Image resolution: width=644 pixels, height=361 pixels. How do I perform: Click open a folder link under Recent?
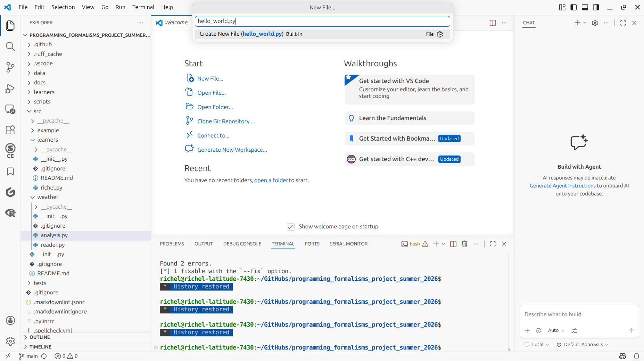pos(271,180)
